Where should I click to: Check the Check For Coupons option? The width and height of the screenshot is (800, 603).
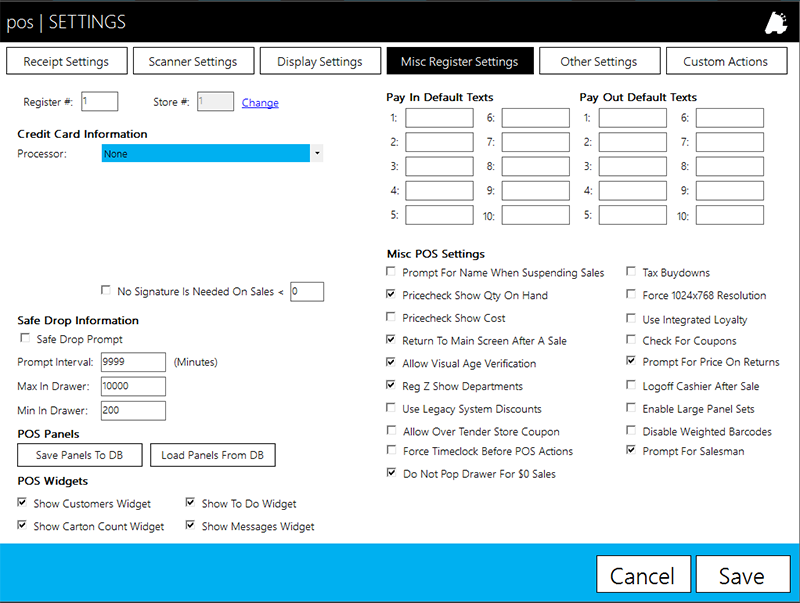pyautogui.click(x=631, y=339)
